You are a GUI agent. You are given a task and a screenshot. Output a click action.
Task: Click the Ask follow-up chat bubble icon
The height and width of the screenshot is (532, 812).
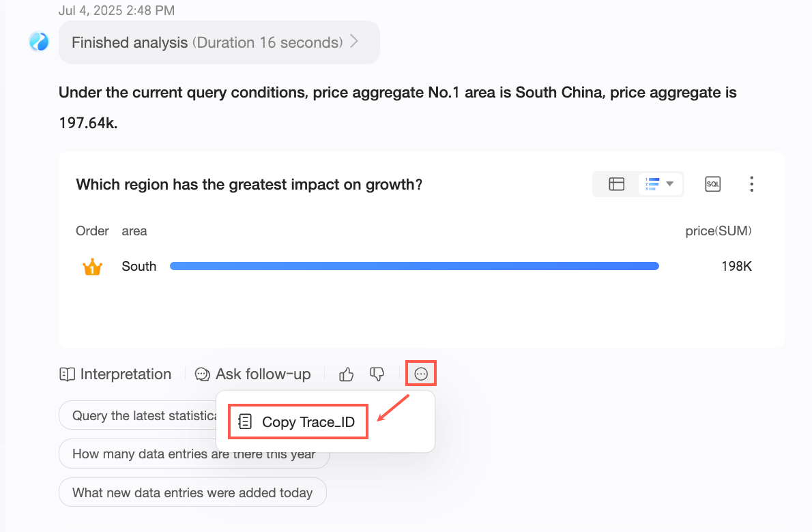pos(203,374)
